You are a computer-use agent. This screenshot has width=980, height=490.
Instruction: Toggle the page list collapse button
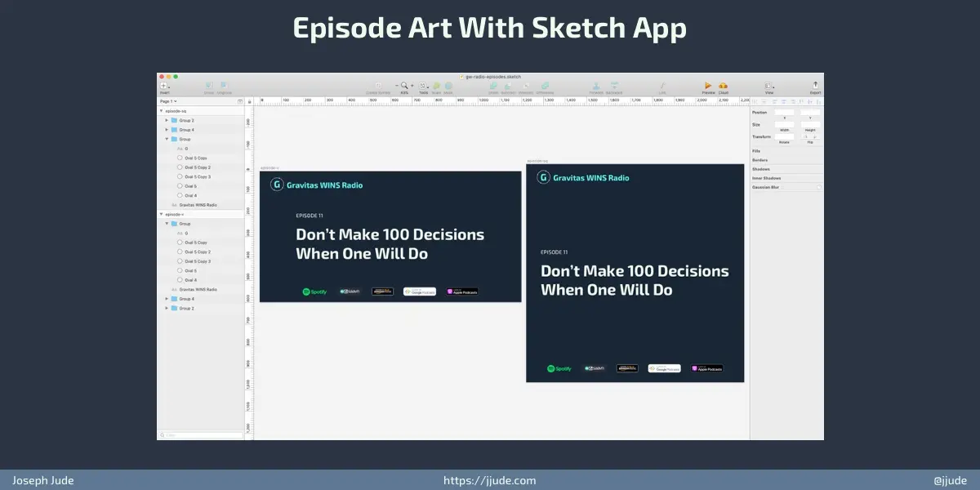click(x=239, y=101)
